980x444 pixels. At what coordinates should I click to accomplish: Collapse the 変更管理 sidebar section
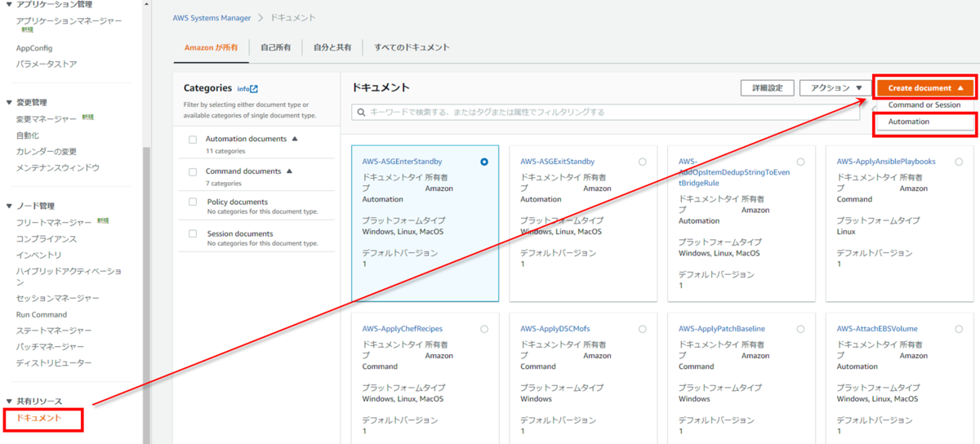9,103
